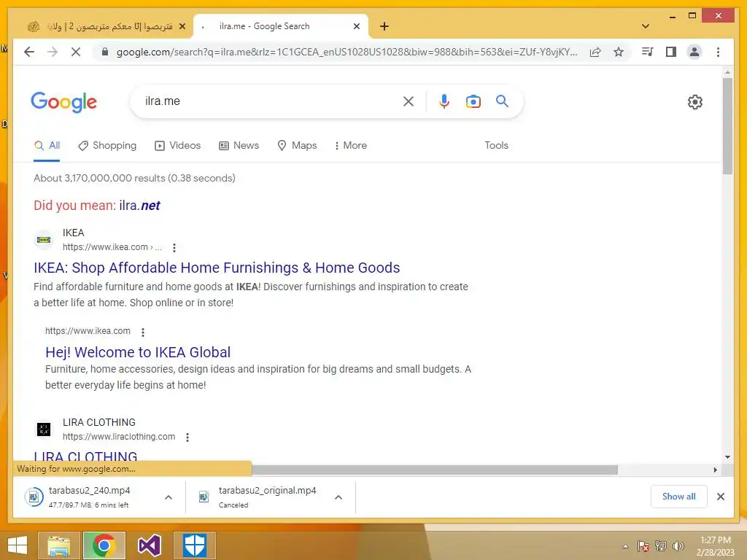
Task: Close the Arabic-titled tab
Action: (182, 27)
